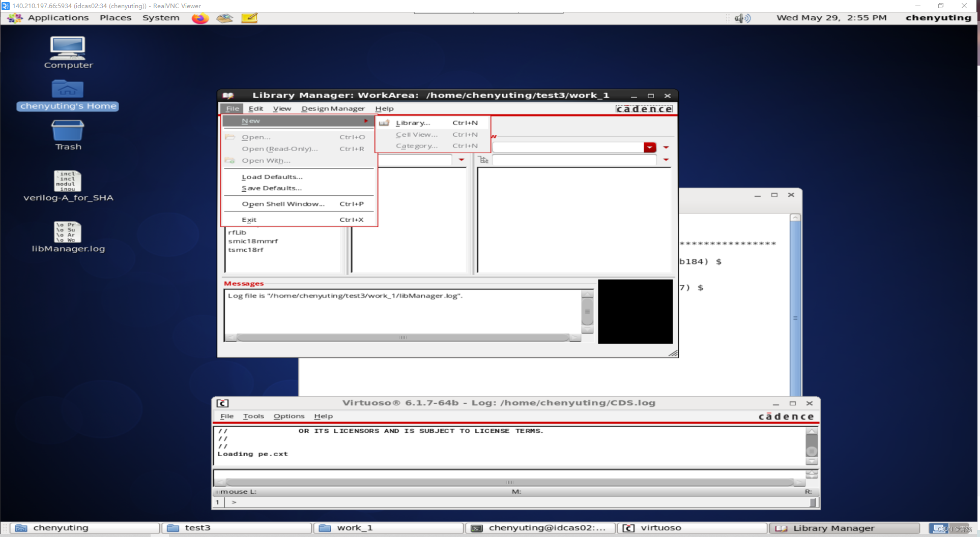Click the Library Manager title bar book icon
The width and height of the screenshot is (980, 537).
(228, 95)
